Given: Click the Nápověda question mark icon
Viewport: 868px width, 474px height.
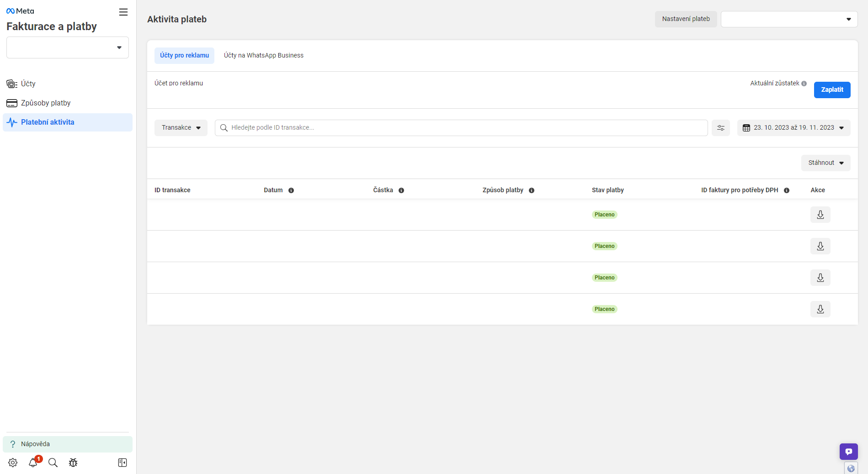Looking at the screenshot, I should (x=13, y=444).
